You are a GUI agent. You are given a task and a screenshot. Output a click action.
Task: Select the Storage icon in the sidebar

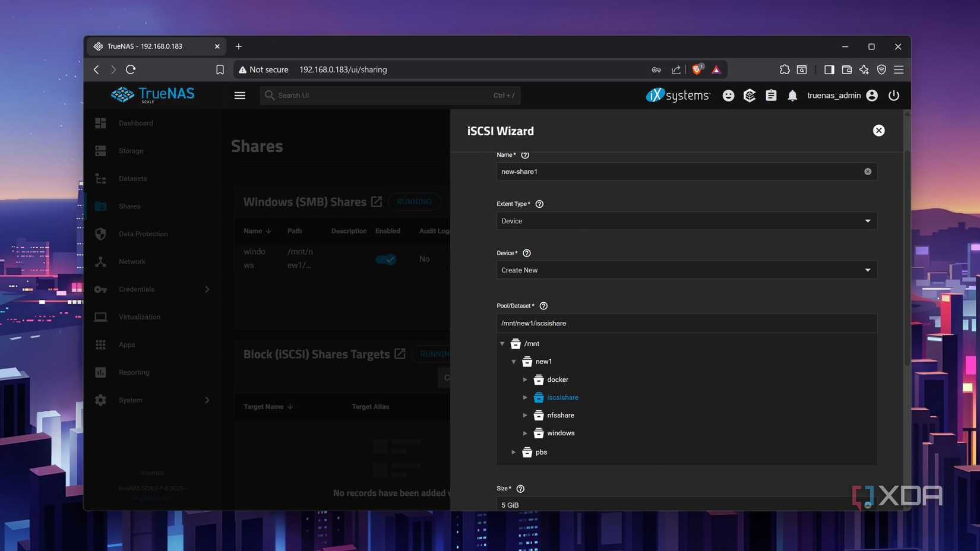(100, 151)
